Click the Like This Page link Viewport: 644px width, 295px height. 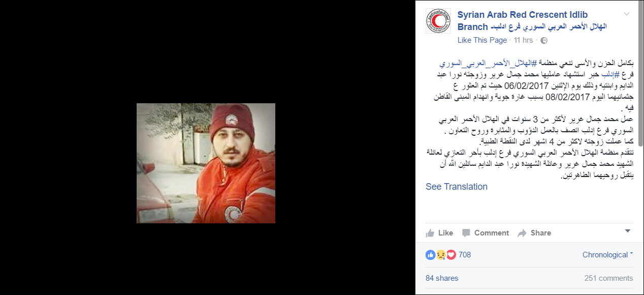(x=482, y=40)
